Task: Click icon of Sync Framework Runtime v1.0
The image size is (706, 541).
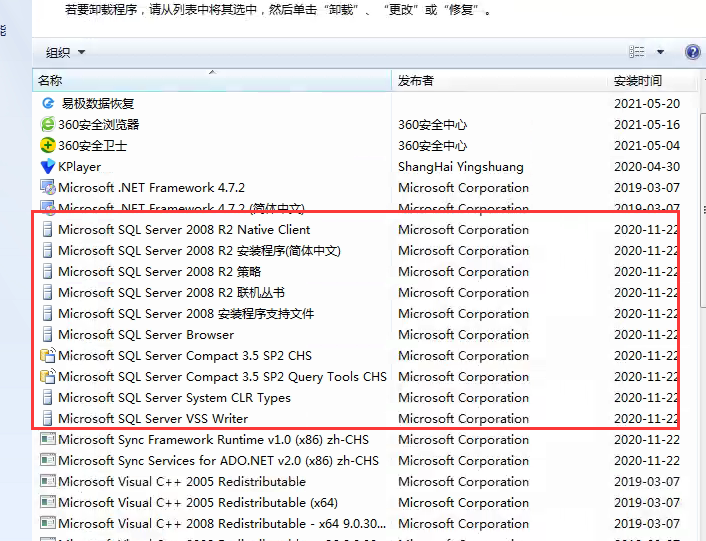Action: point(48,439)
